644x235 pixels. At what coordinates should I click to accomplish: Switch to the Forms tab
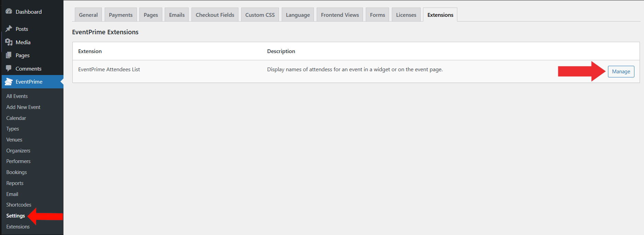click(377, 15)
